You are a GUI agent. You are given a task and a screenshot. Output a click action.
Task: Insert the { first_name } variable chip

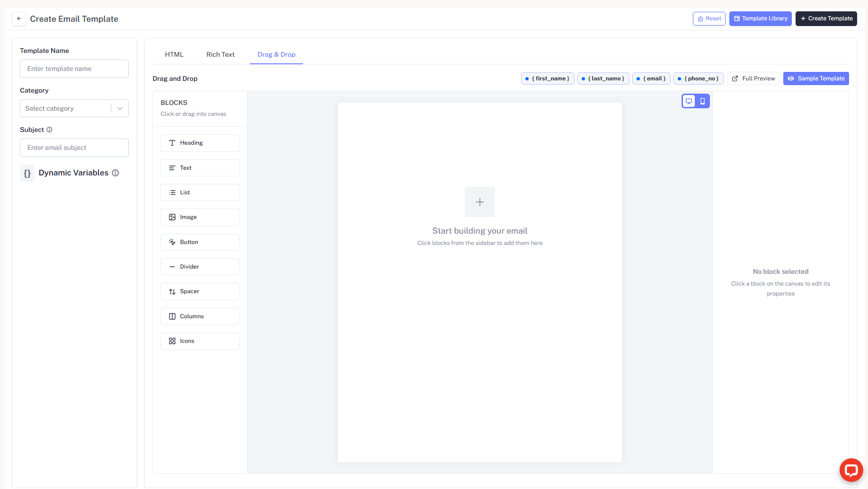click(548, 79)
